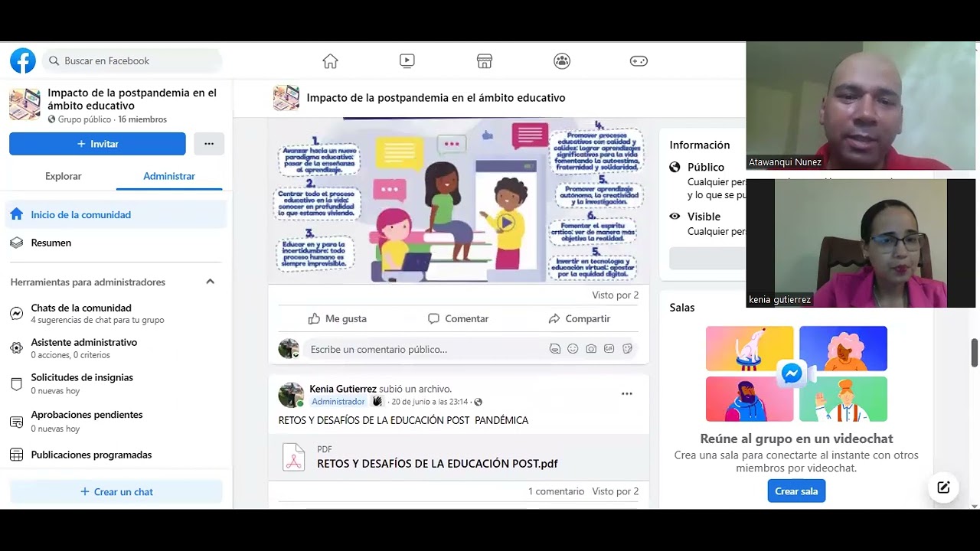Open the Gaming icon in top bar

639,61
